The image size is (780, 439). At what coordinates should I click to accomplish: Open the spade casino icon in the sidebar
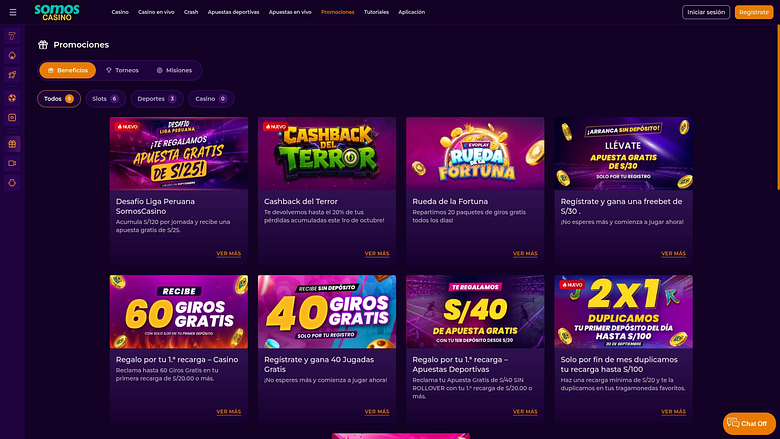(x=12, y=55)
